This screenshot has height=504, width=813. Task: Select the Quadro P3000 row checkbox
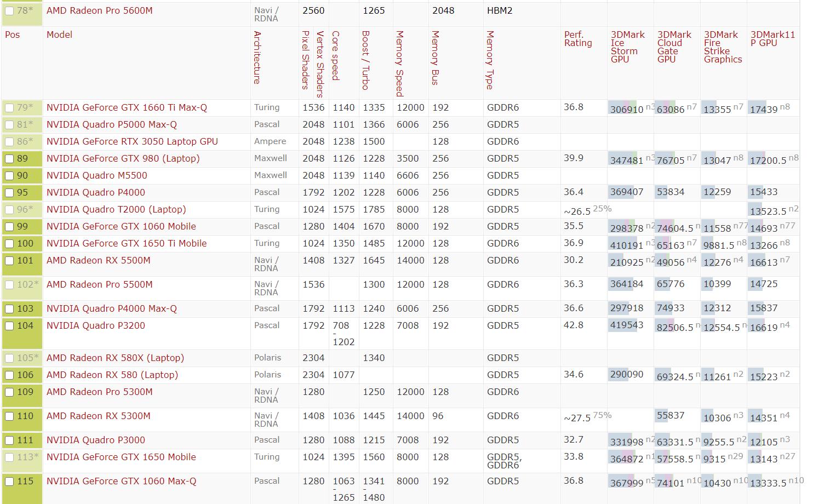[x=9, y=440]
